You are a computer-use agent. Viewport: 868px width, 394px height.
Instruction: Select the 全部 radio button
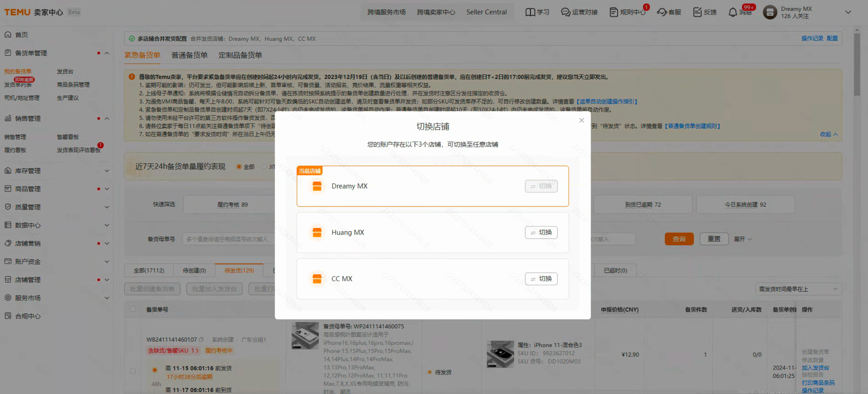coord(239,167)
